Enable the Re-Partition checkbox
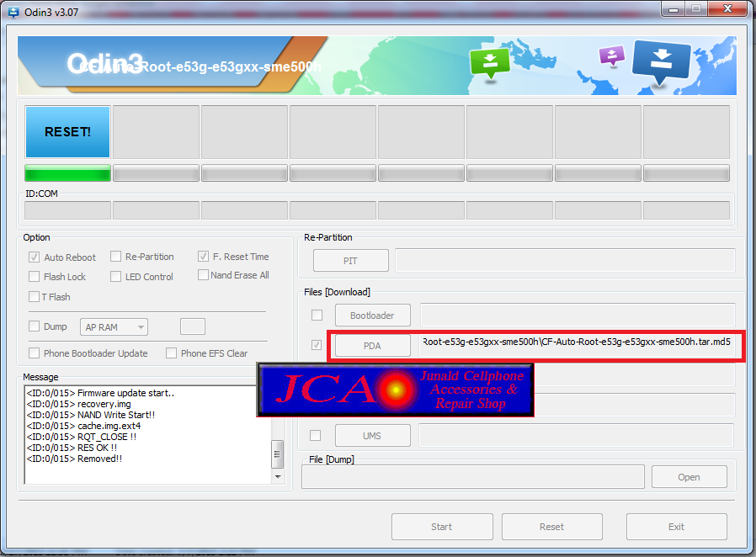 pos(114,257)
